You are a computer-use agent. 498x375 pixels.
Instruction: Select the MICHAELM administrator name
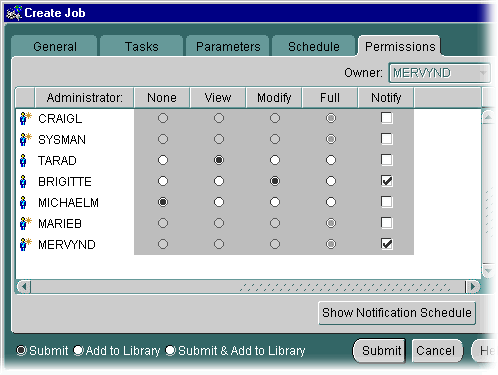pos(68,203)
